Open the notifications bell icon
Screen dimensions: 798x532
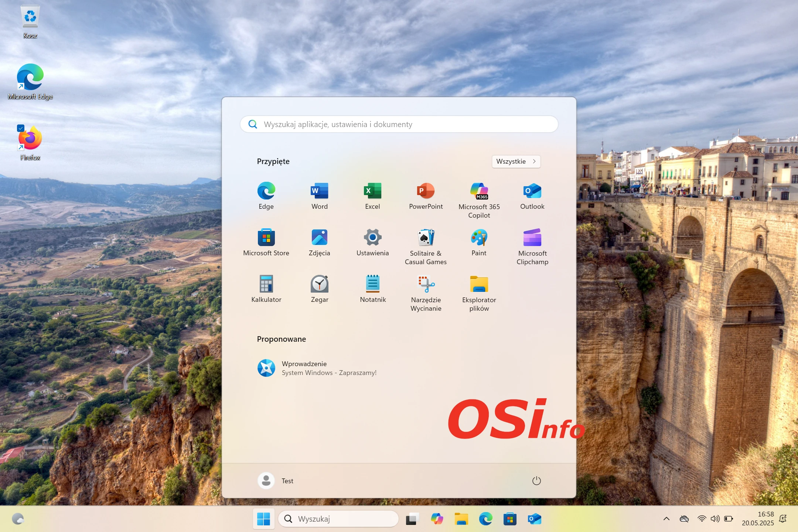tap(782, 519)
